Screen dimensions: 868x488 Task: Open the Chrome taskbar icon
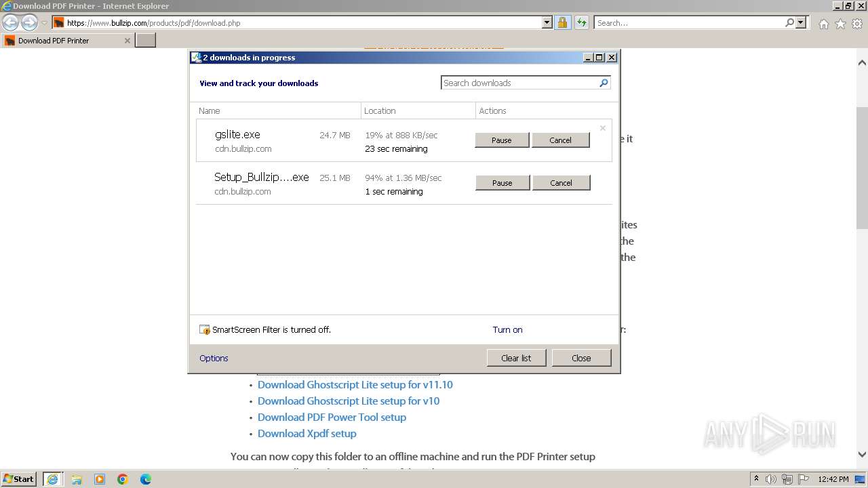tap(123, 479)
